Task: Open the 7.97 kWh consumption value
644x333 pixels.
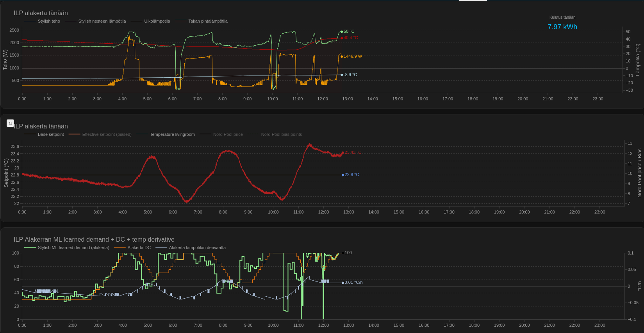Action: (x=562, y=27)
